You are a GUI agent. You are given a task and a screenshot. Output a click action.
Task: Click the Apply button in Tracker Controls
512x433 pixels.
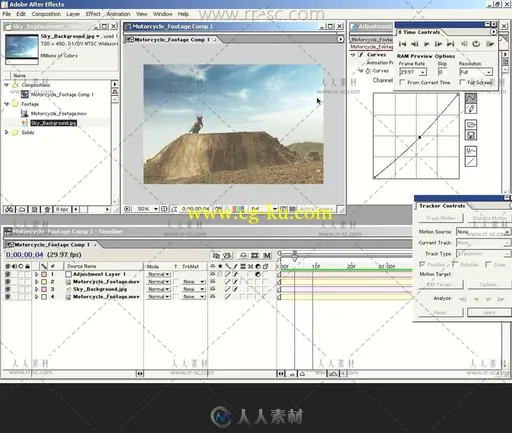(x=489, y=313)
